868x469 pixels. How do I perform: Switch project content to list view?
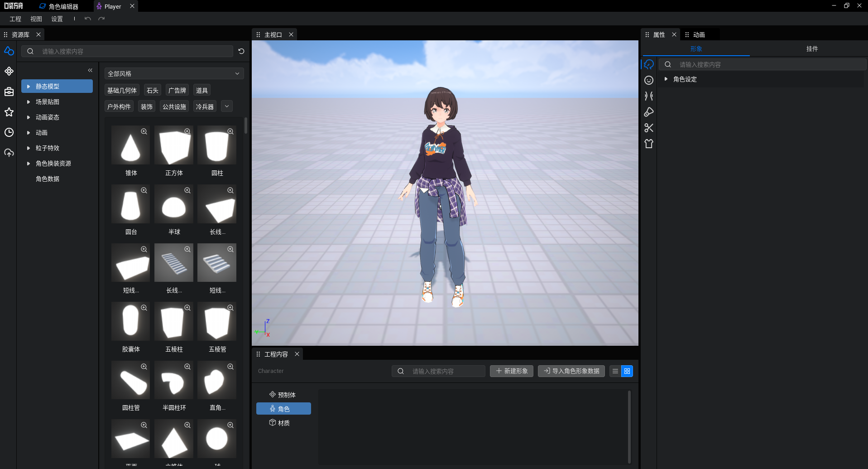(x=615, y=371)
